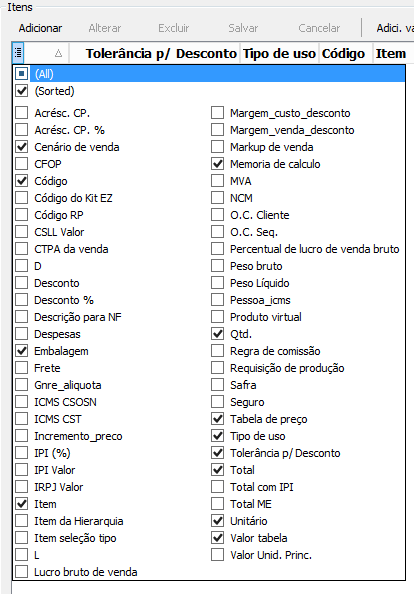The height and width of the screenshot is (594, 414).
Task: Click the Item column header
Action: pyautogui.click(x=391, y=53)
